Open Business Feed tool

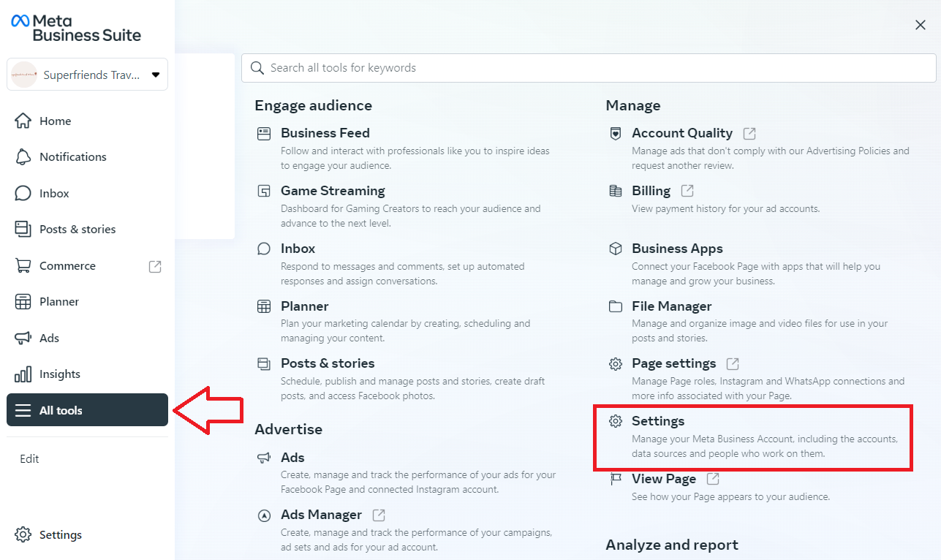click(x=325, y=133)
